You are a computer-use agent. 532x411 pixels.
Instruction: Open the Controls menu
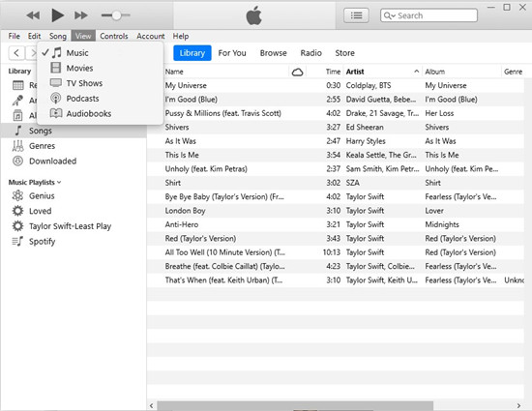pos(114,36)
